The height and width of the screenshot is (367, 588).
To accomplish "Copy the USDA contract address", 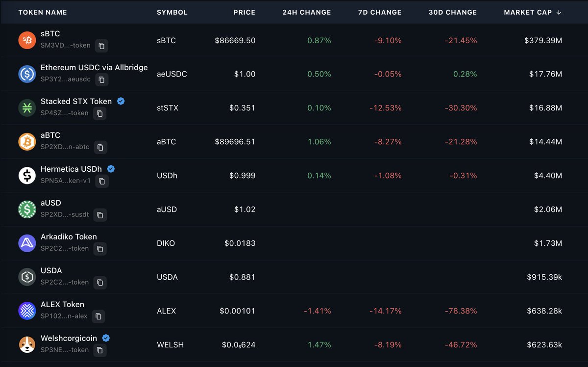I will pos(99,283).
